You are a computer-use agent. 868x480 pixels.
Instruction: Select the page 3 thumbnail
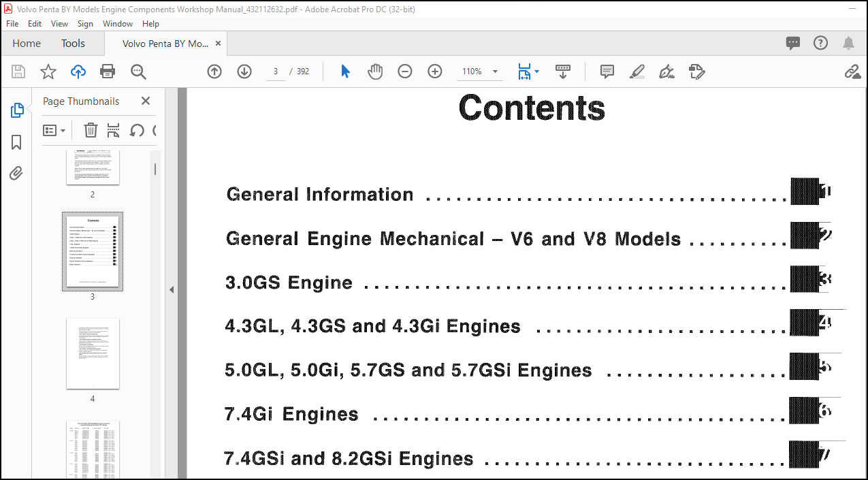point(93,251)
